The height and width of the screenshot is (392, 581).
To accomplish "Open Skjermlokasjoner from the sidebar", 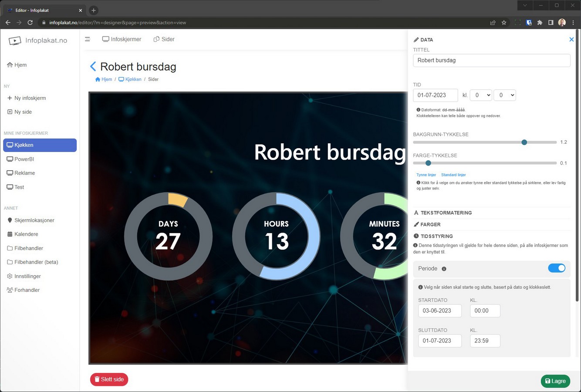I will (x=34, y=220).
